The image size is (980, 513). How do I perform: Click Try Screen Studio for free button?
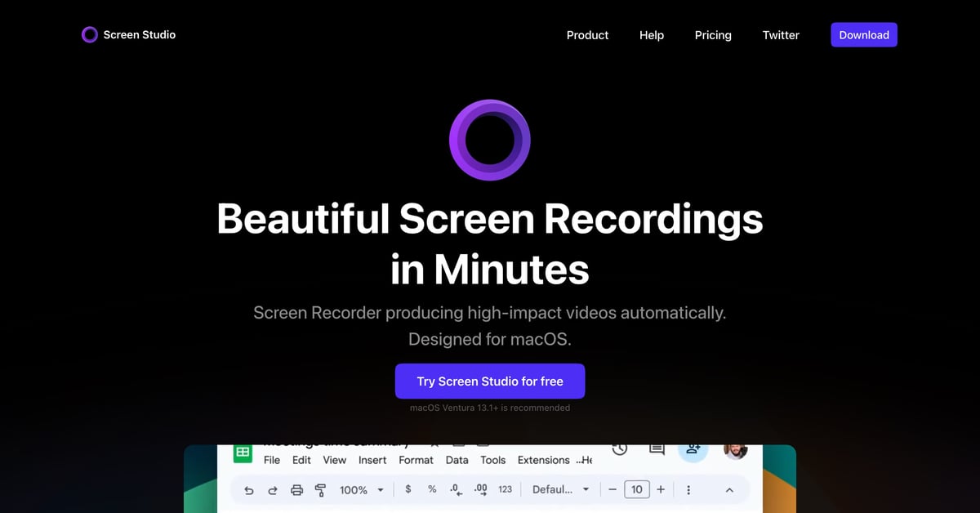coord(490,381)
